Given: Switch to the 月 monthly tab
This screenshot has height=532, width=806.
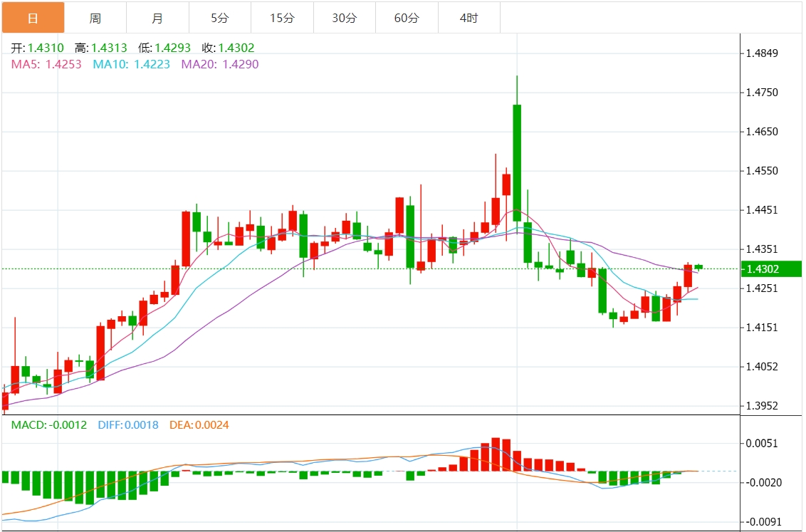Looking at the screenshot, I should (x=157, y=18).
